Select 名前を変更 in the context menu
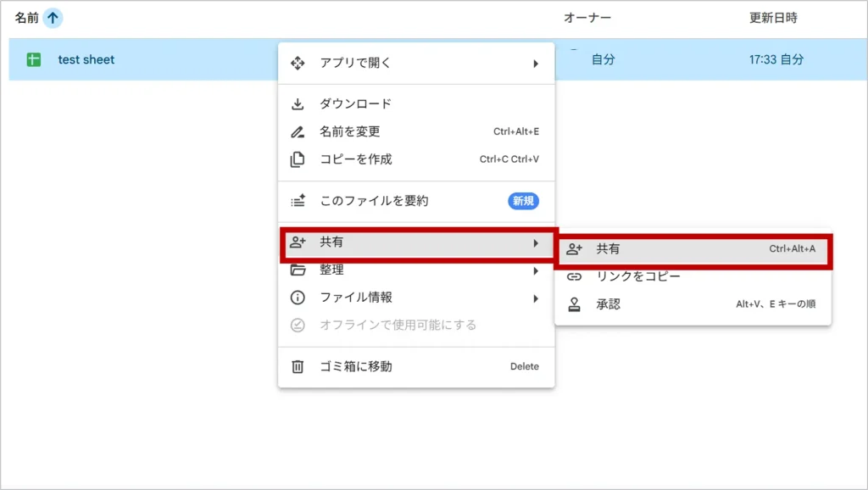Screen dimensions: 868x490 coord(350,132)
